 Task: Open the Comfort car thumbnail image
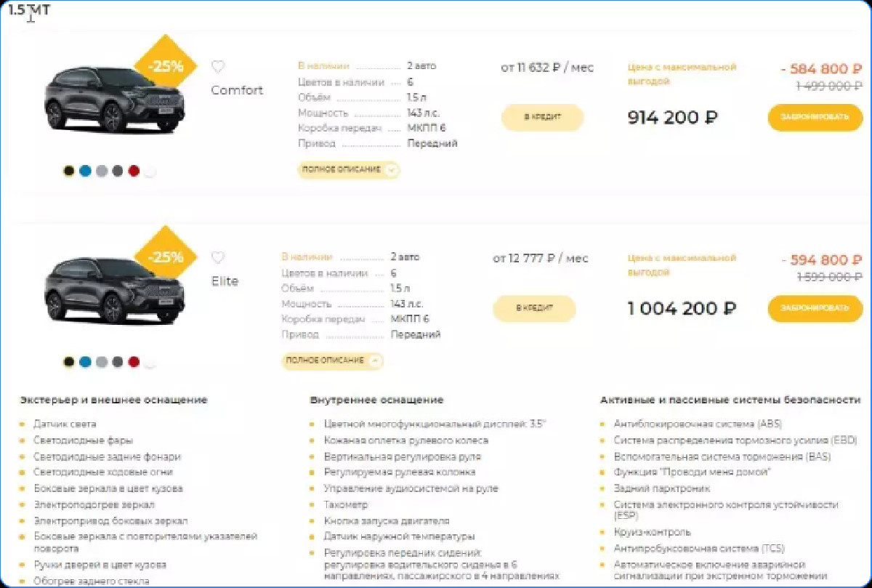[114, 102]
